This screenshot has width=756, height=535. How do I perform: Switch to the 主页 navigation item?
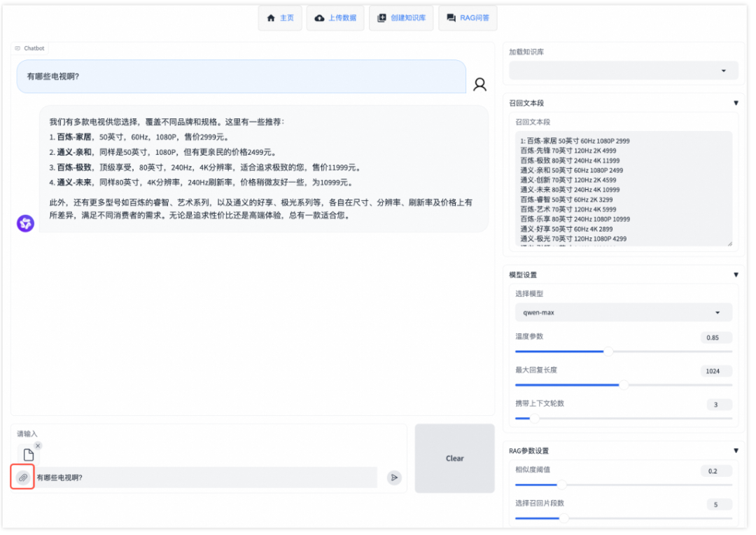280,18
